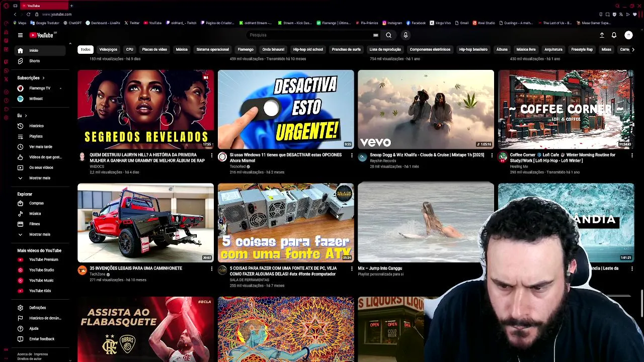Open Histórico de denúncias
The height and width of the screenshot is (362, 644).
click(x=40, y=318)
